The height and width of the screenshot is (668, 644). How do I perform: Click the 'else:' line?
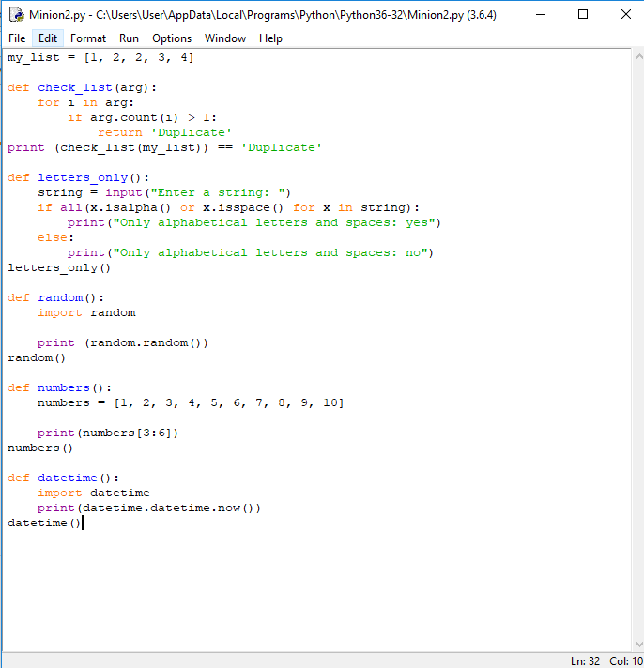(x=55, y=237)
